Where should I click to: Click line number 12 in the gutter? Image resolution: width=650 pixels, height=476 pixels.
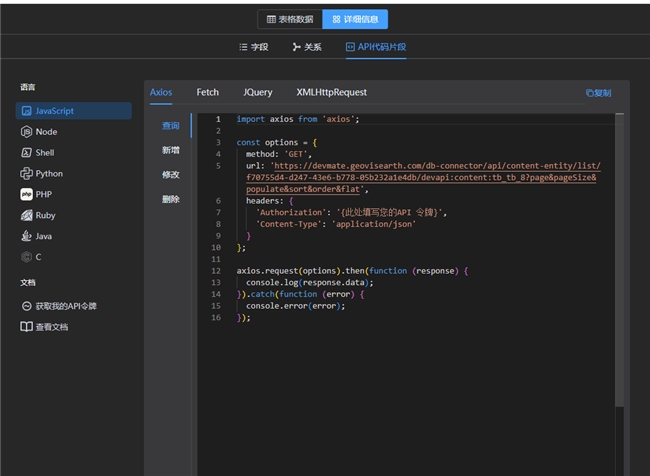pyautogui.click(x=216, y=271)
